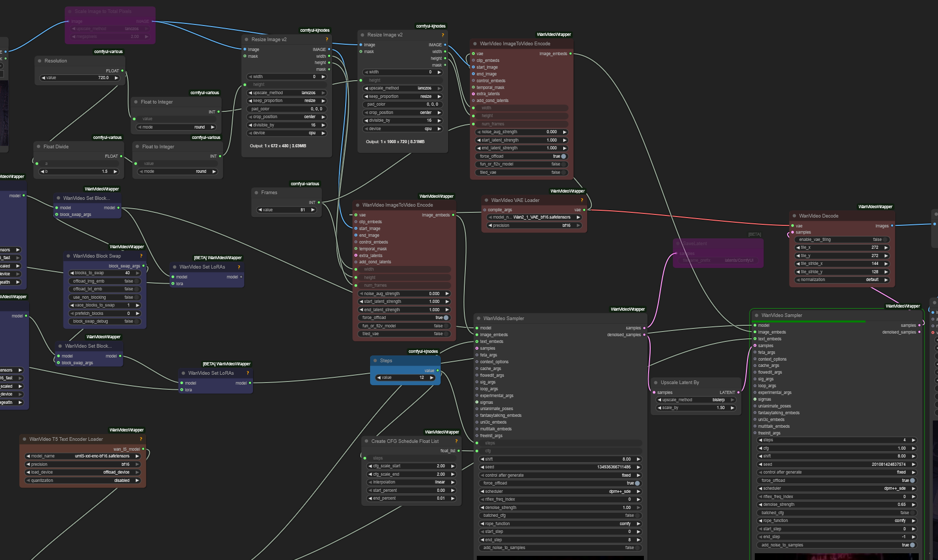Collapse the Float Divide node

coord(39,147)
